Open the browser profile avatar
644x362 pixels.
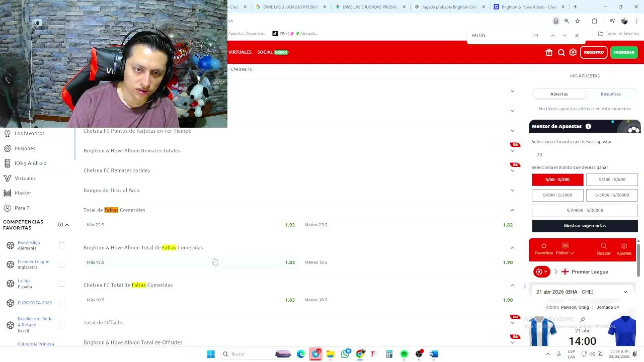tap(624, 21)
